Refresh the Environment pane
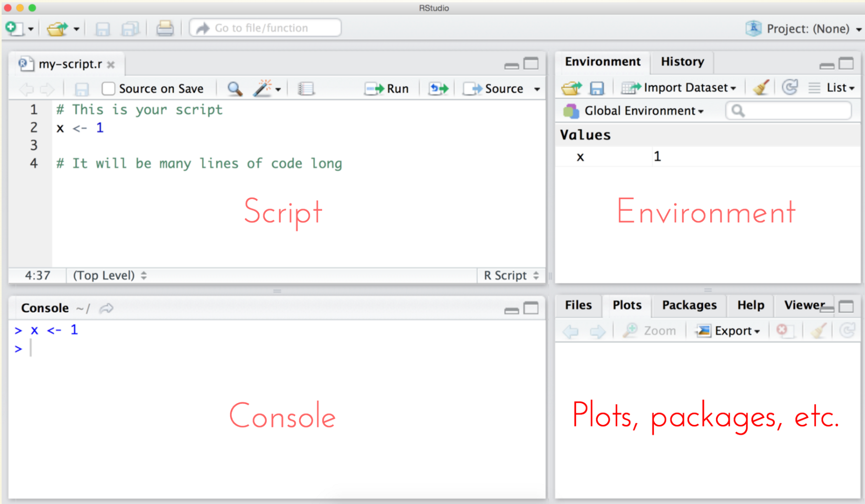Viewport: 865px width, 504px height. [x=790, y=88]
